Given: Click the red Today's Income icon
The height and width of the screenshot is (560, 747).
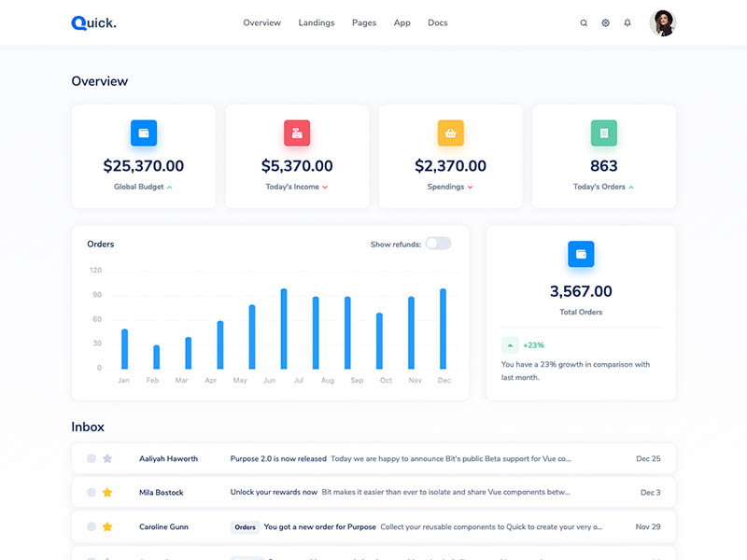Looking at the screenshot, I should click(297, 133).
